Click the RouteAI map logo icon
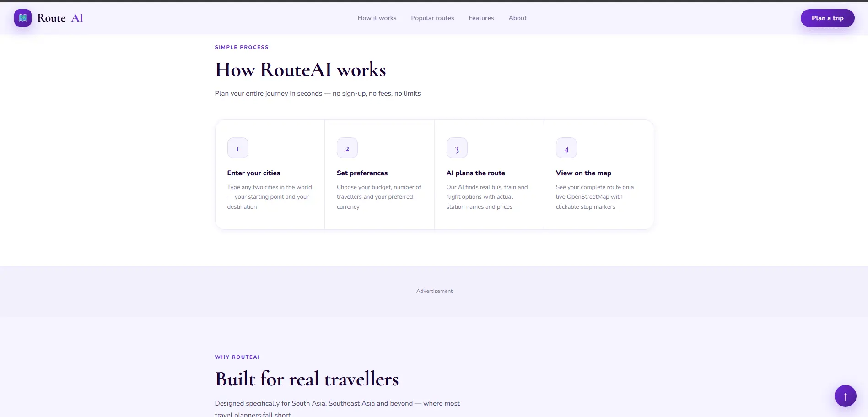Image resolution: width=868 pixels, height=417 pixels. [x=23, y=18]
